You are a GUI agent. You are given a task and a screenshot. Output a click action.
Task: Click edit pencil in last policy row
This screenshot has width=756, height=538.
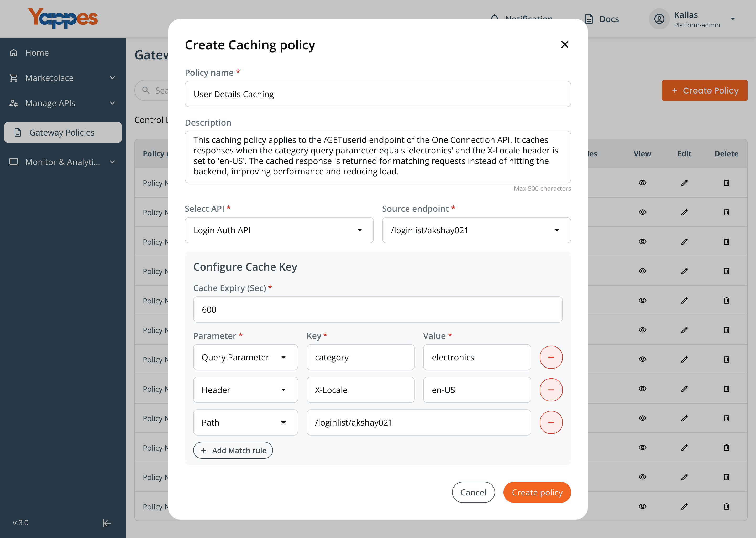click(685, 506)
